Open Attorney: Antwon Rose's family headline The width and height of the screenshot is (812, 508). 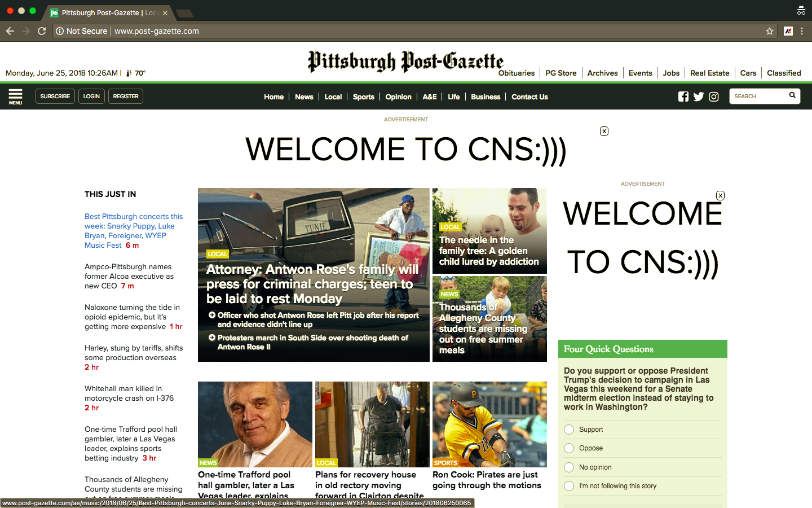[312, 284]
